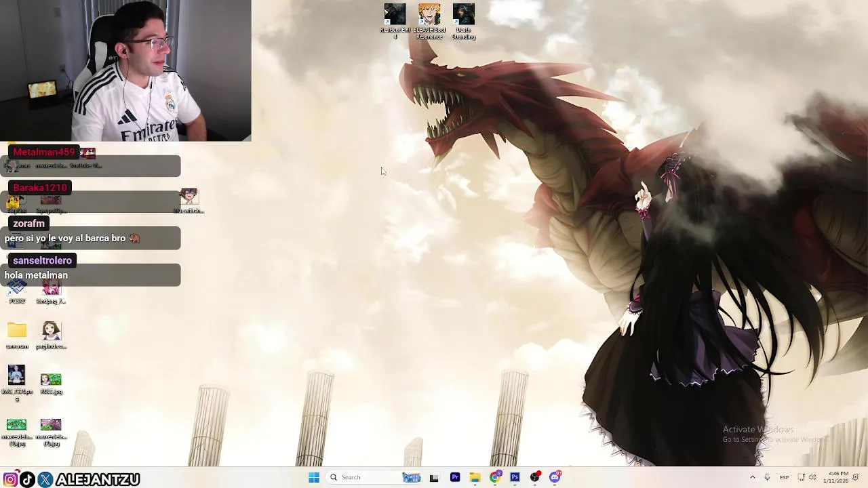868x488 pixels.
Task: Select the IMG_7934.png desktop file
Action: (17, 383)
